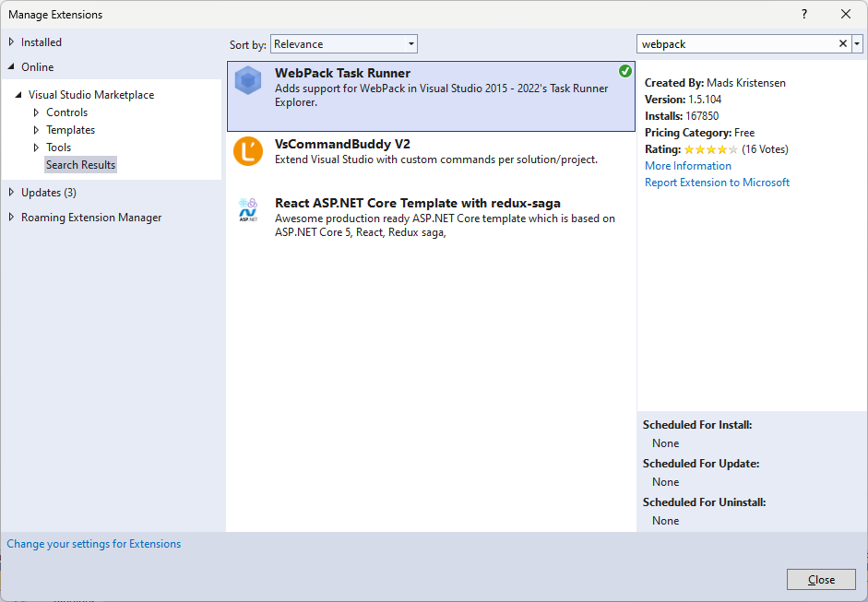
Task: Expand the Templates node arrow
Action: coord(37,130)
